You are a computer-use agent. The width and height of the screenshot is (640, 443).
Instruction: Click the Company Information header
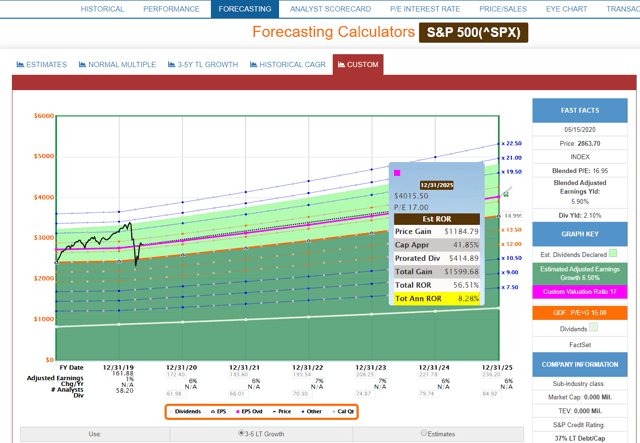click(x=580, y=365)
